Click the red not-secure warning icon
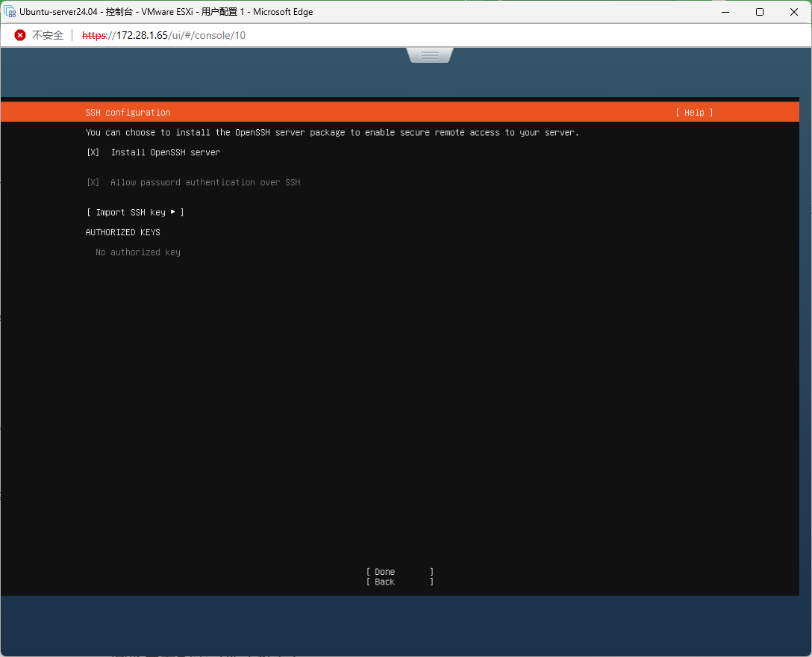 click(x=20, y=35)
